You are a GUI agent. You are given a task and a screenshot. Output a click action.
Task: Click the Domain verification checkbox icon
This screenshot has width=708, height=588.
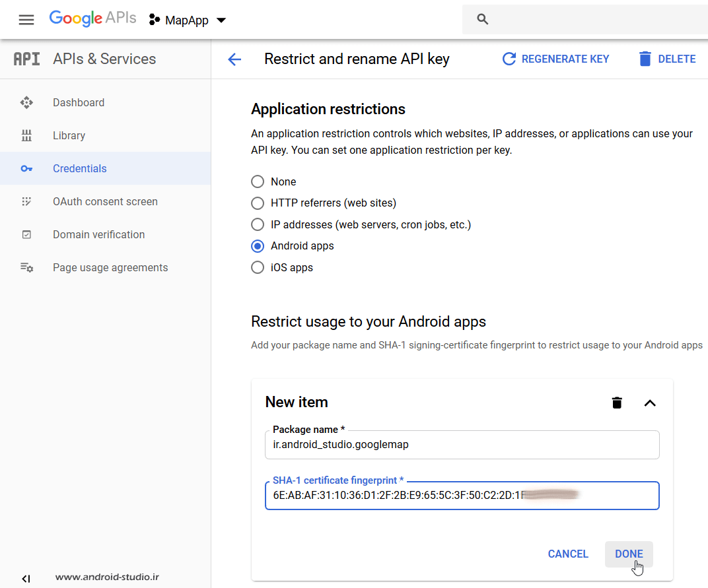click(26, 234)
